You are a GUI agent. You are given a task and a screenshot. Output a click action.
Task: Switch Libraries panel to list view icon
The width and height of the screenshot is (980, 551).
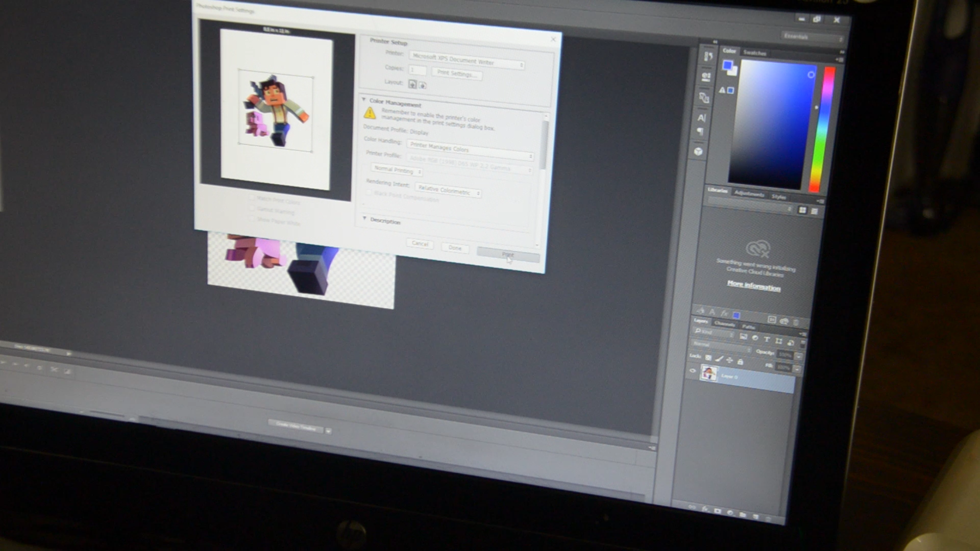[815, 211]
